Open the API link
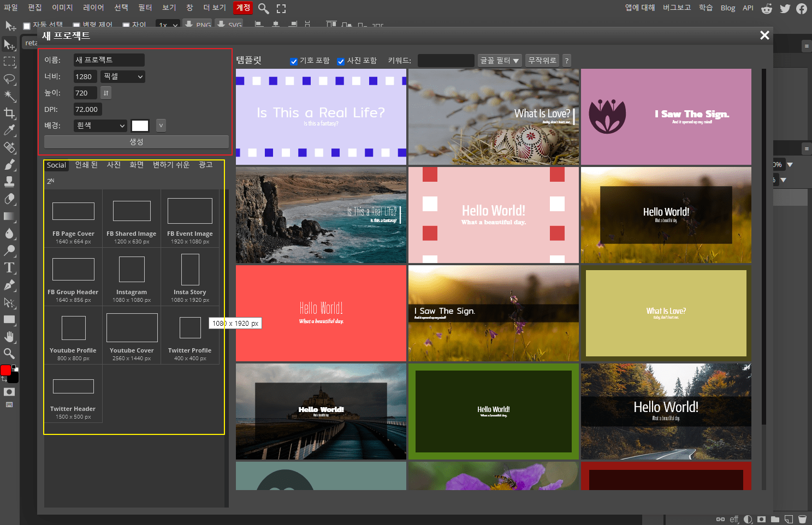Viewport: 812px width, 525px height. [748, 8]
